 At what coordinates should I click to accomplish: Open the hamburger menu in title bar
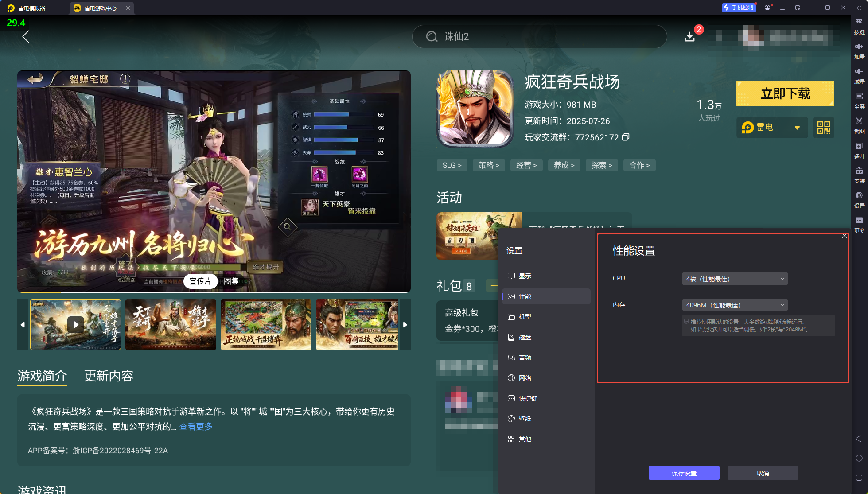click(782, 8)
